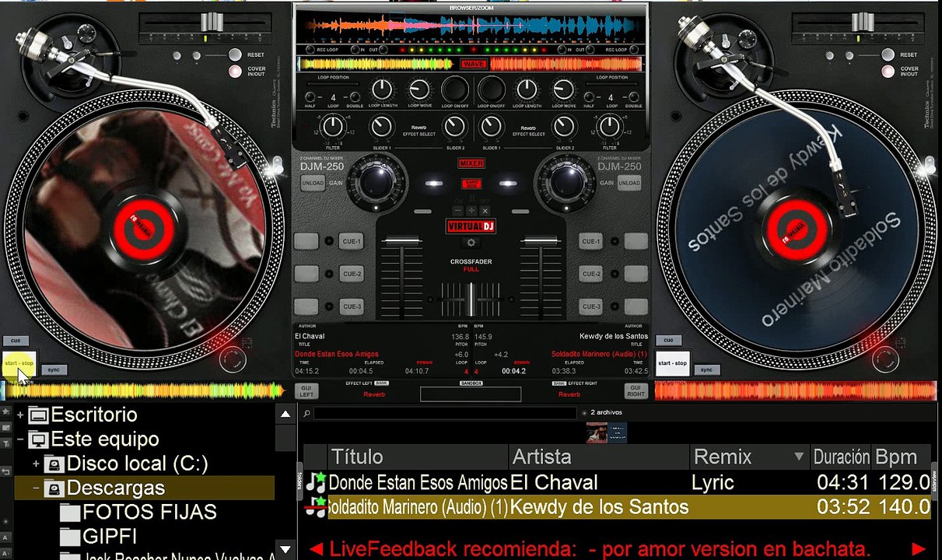This screenshot has height=560, width=942.
Task: Click music note icon of Soldadito Marinero
Action: coord(315,507)
